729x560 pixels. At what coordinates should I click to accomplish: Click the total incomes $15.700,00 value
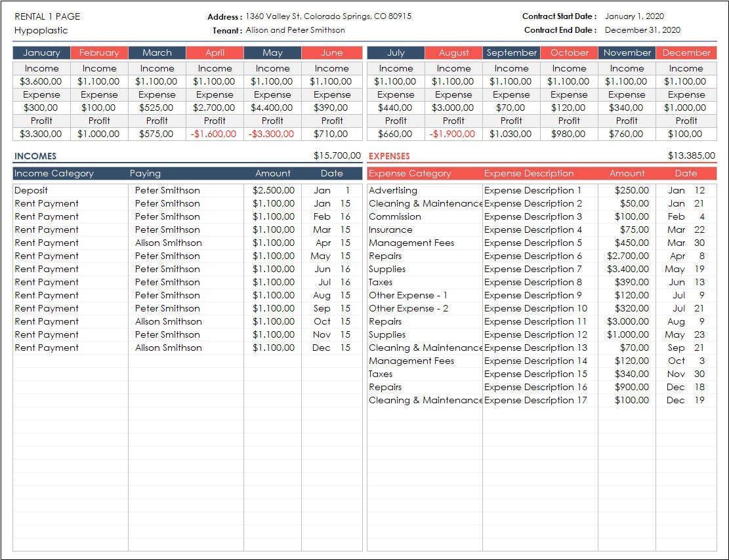click(337, 155)
